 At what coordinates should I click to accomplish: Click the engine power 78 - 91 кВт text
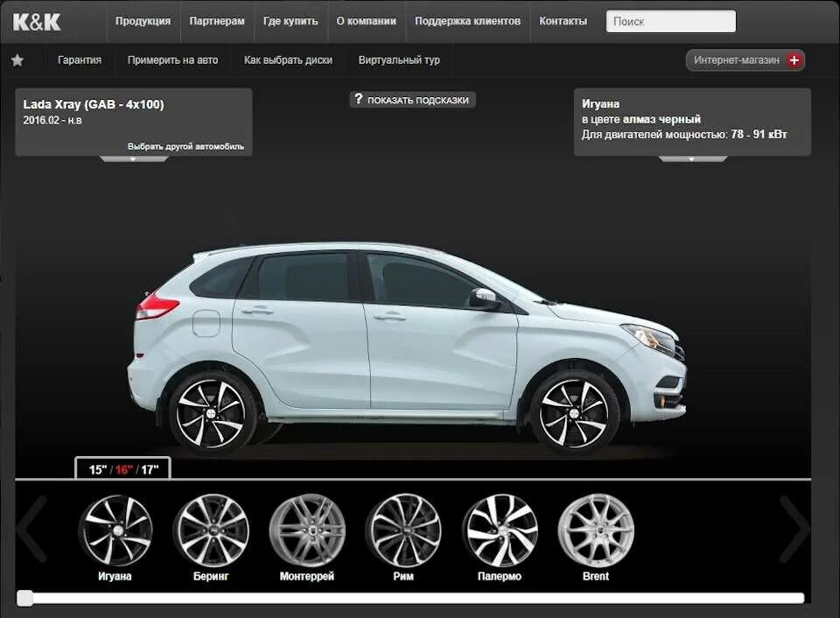click(759, 135)
